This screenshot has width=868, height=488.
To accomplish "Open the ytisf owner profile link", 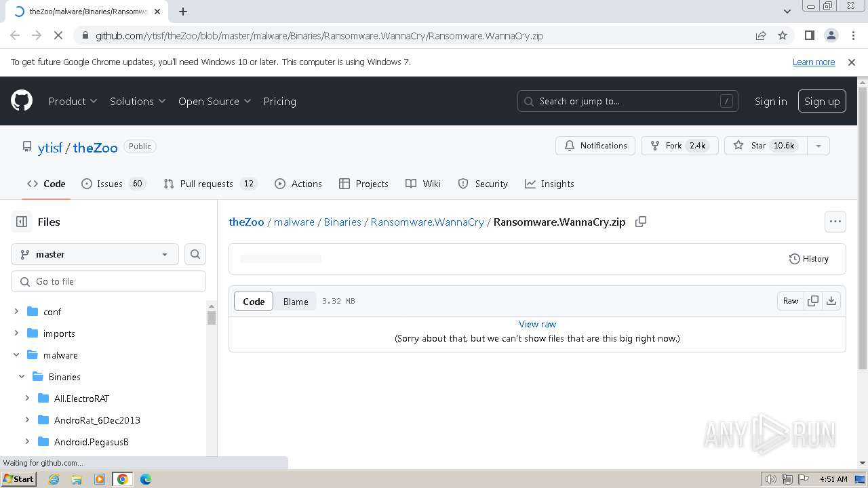I will coord(50,147).
